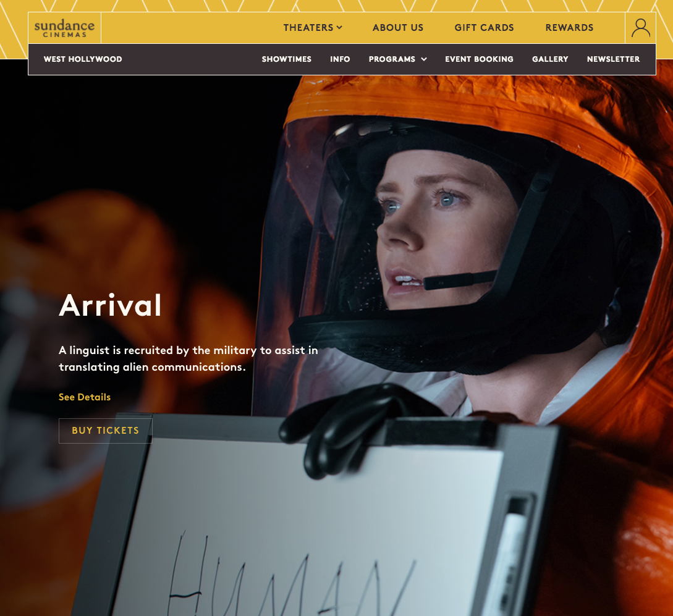The width and height of the screenshot is (673, 616).
Task: View Showtimes for West Hollywood
Action: 286,59
